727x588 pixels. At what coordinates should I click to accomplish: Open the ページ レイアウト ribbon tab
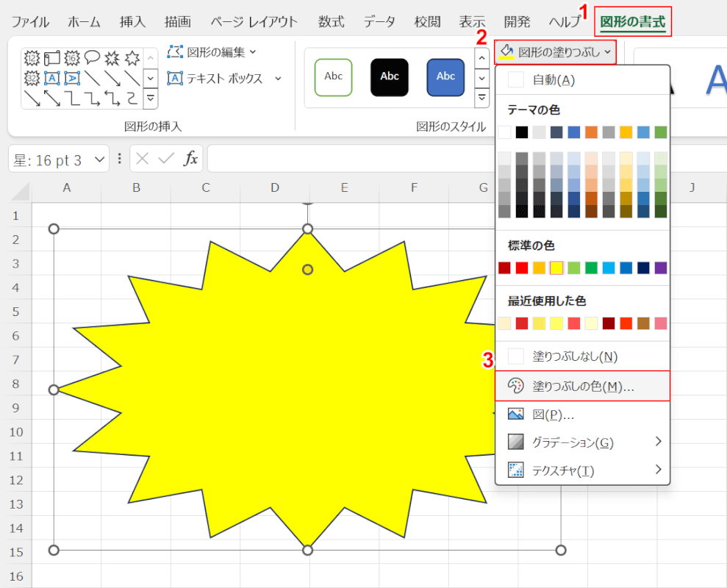pos(254,21)
